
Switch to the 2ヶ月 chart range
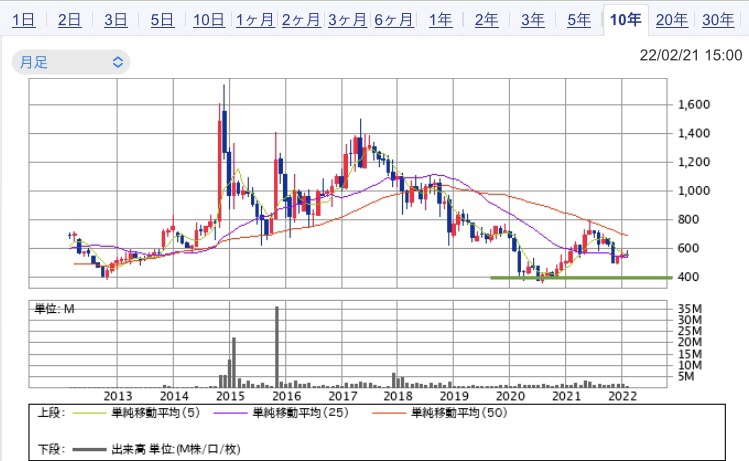[x=301, y=20]
